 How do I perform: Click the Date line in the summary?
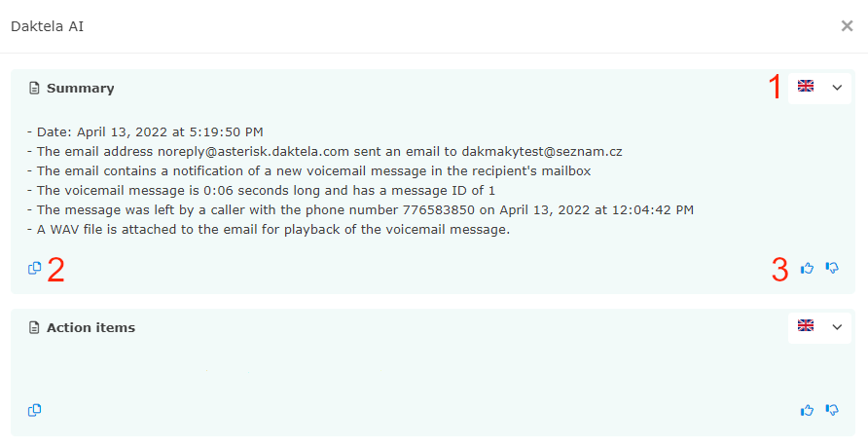click(x=145, y=131)
